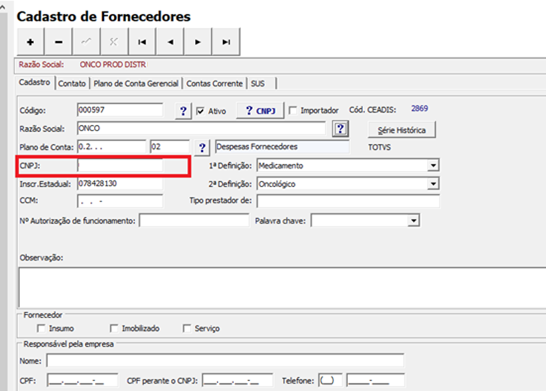Viewport: 546px width, 391px height.
Task: Open Série Histórica button
Action: [401, 130]
